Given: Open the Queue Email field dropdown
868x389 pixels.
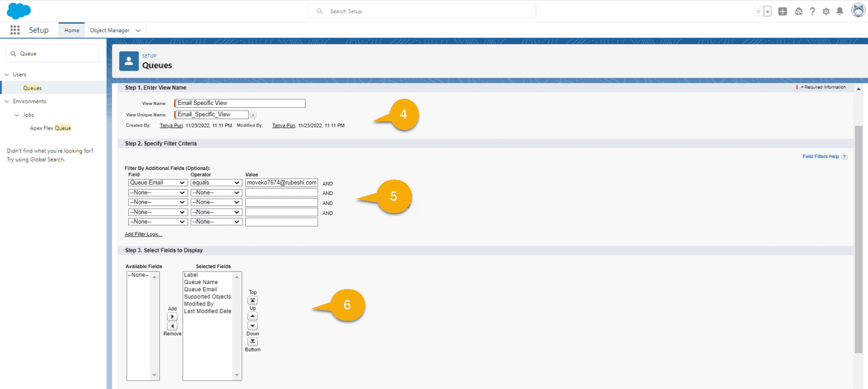Looking at the screenshot, I should pos(158,182).
